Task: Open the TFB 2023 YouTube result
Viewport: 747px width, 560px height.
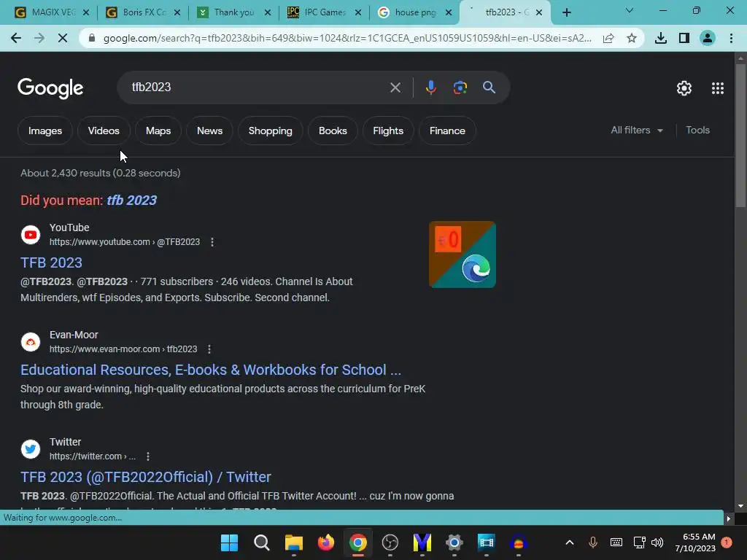Action: tap(52, 262)
